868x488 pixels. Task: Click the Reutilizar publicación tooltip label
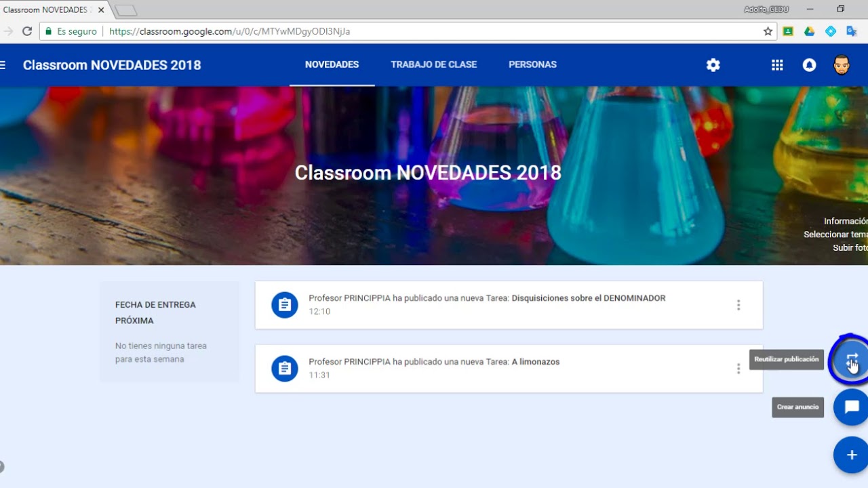pyautogui.click(x=787, y=359)
